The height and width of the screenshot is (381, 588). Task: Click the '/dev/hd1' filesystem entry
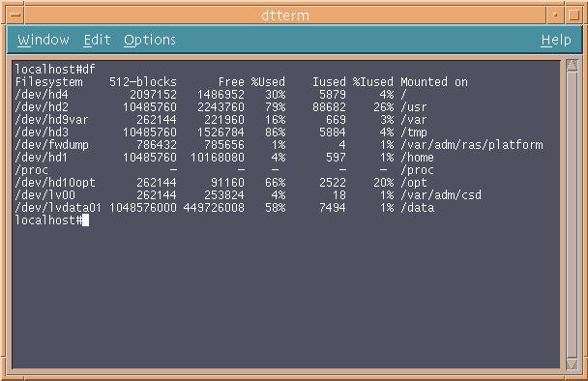[x=42, y=158]
